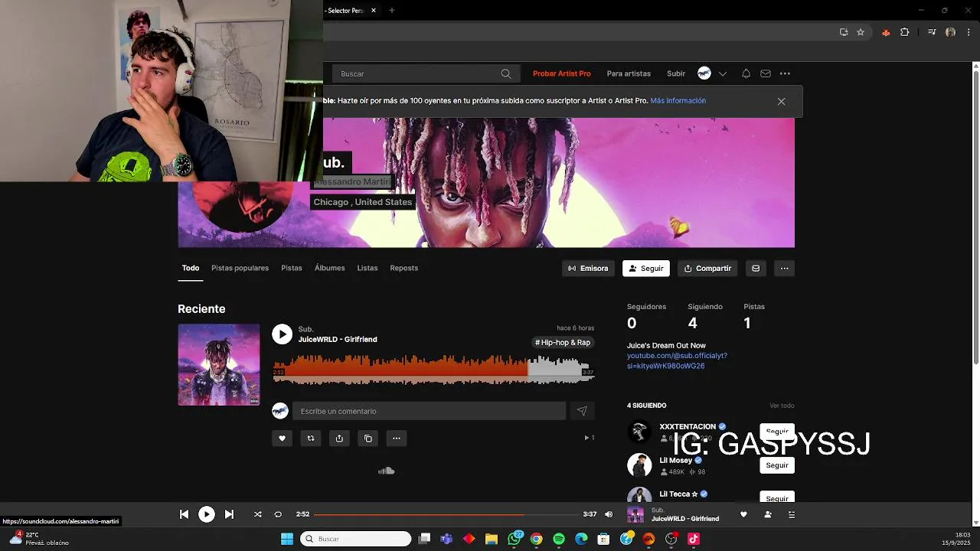The height and width of the screenshot is (551, 980).
Task: Send comment arrow next to comment field
Action: point(582,411)
